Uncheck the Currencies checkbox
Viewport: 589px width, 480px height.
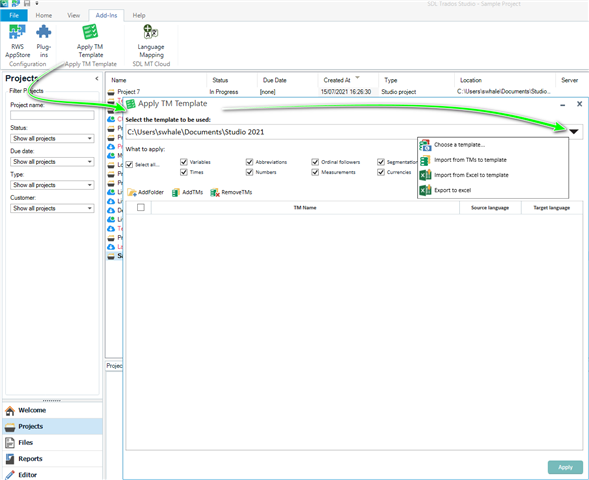pos(381,172)
